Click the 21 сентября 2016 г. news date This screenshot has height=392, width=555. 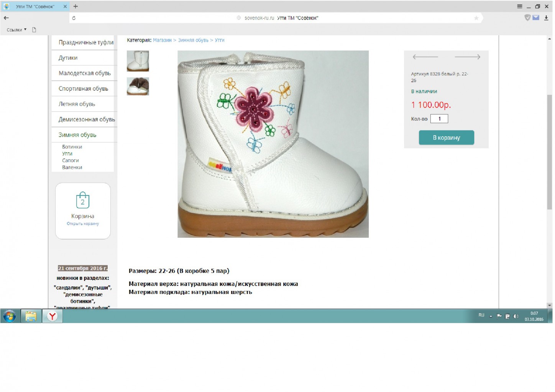(x=83, y=268)
